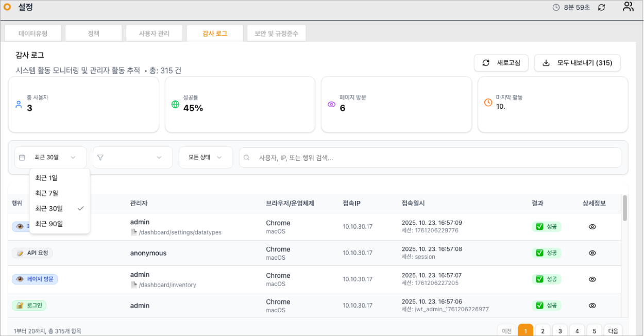Click the API 요청 action badge
Viewport: 644px width, 336px height.
(32, 253)
